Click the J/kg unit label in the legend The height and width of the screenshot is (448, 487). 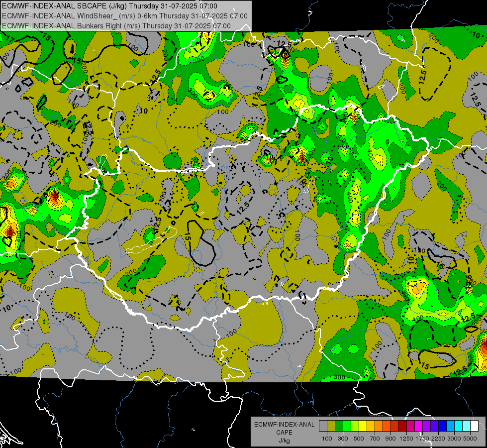click(x=284, y=441)
